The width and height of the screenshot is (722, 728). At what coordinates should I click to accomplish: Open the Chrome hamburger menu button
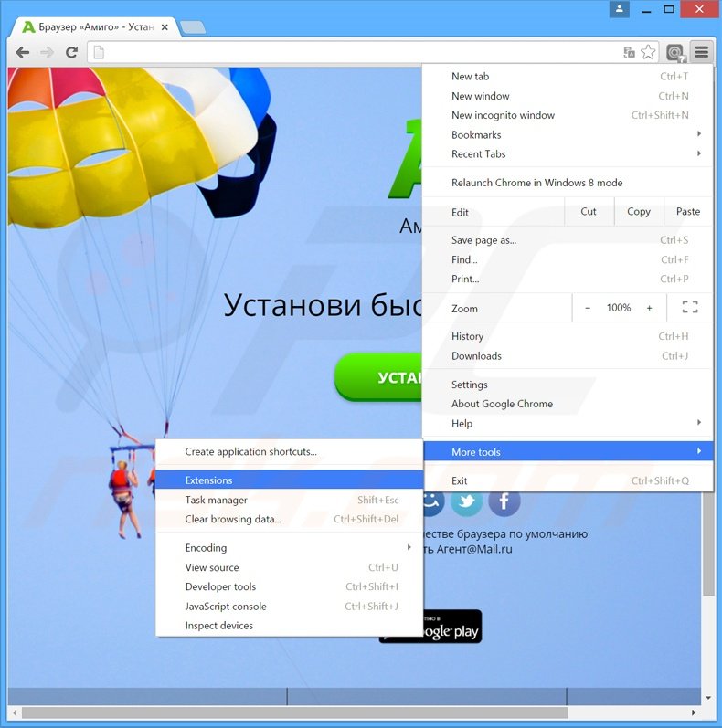pos(702,52)
